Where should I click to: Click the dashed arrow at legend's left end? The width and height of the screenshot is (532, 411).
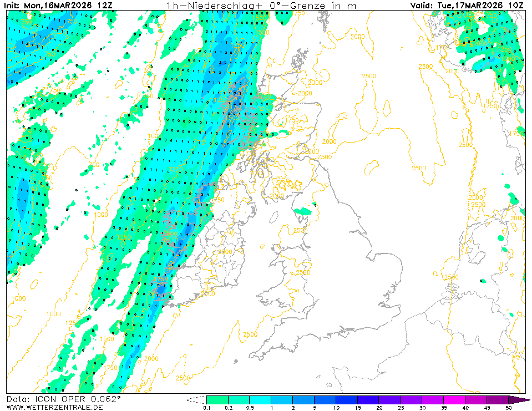[x=195, y=399]
